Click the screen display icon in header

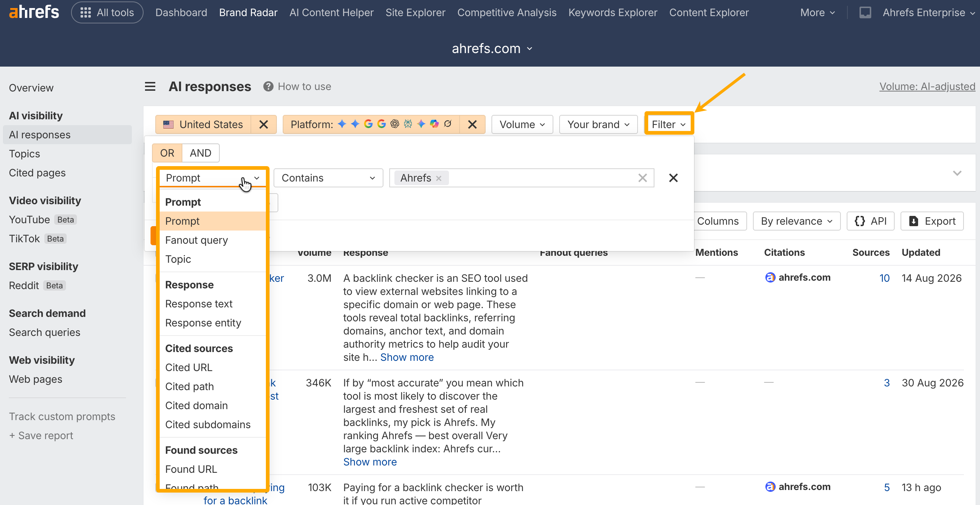(x=865, y=12)
